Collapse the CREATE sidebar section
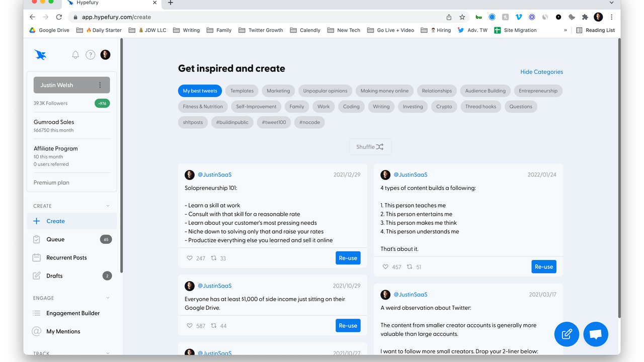The width and height of the screenshot is (644, 362). [108, 206]
